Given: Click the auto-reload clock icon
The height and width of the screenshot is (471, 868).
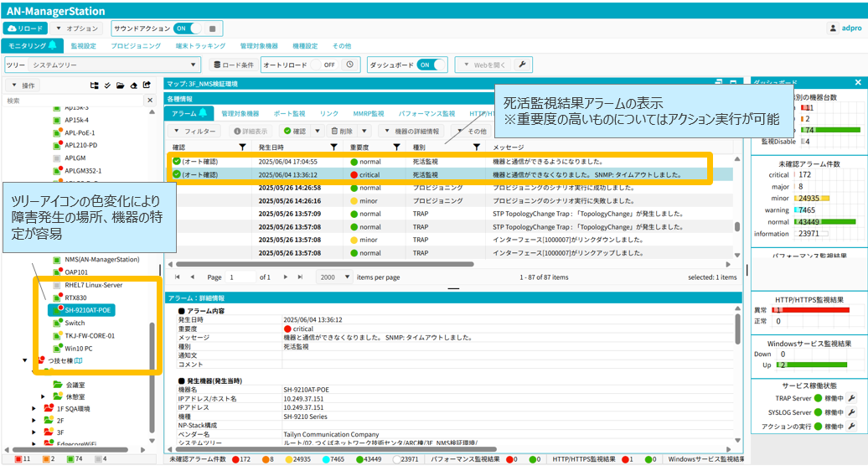Looking at the screenshot, I should (350, 65).
